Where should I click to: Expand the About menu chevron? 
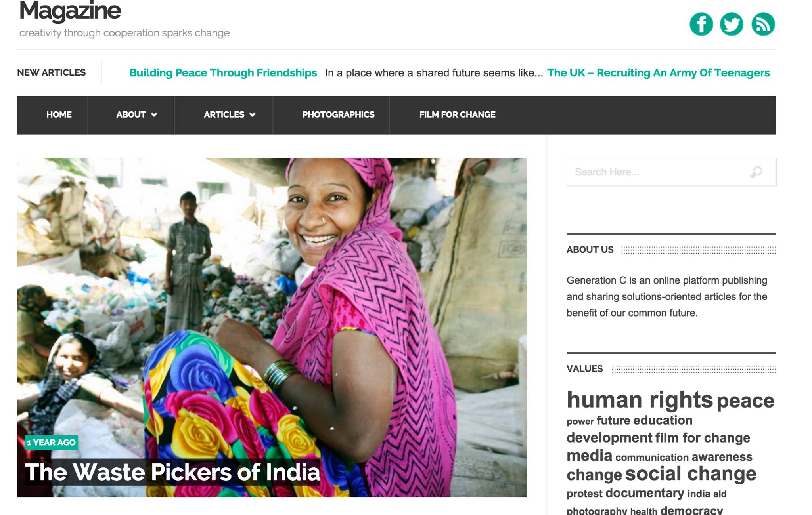point(154,115)
